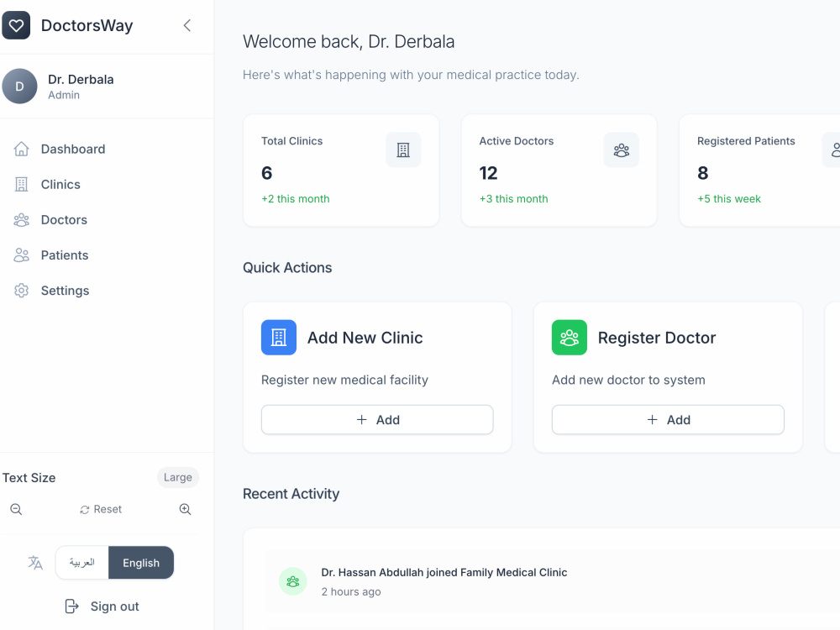Screen dimensions: 840x630
Task: Click the person icon on Registered Patients card
Action: (832, 150)
